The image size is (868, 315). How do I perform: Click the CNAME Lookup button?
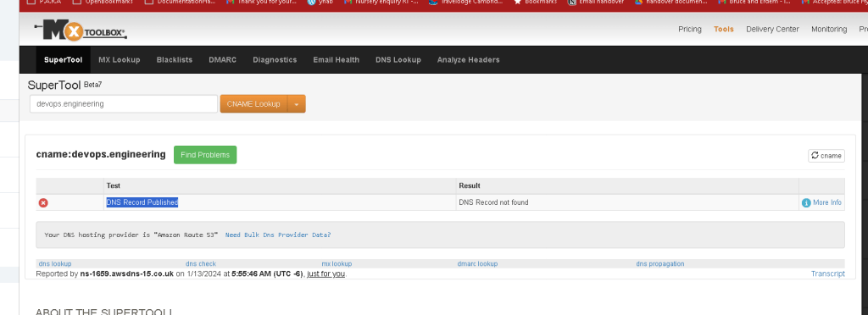click(x=253, y=104)
